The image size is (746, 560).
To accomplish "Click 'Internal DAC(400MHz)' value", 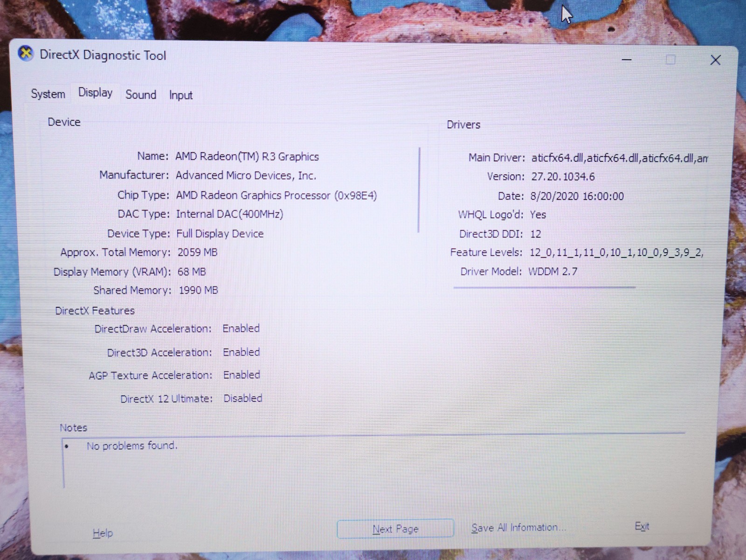I will tap(229, 214).
